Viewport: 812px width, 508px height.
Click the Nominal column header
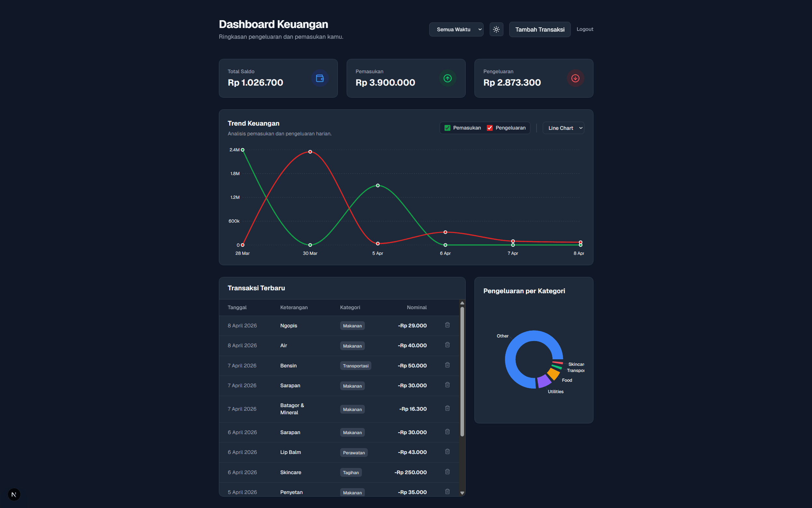(417, 308)
